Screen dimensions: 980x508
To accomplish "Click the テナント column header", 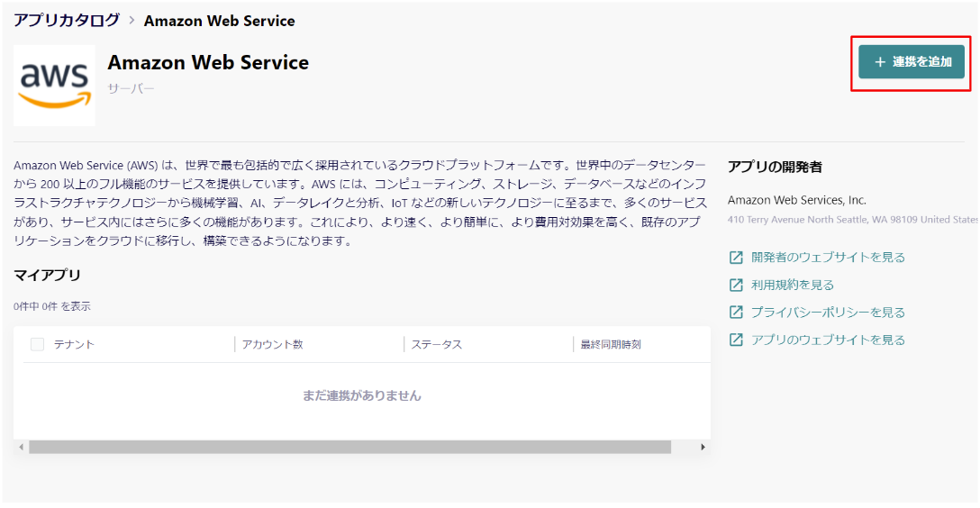I will point(74,344).
